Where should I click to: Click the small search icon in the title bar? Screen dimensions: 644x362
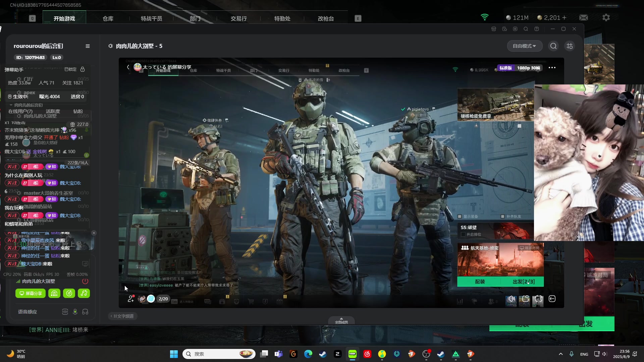coord(526,29)
